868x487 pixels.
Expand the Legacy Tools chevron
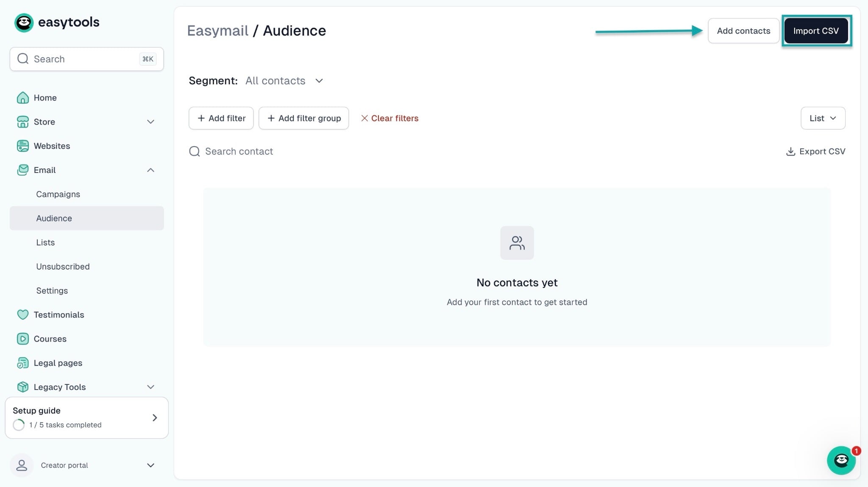[x=150, y=387]
